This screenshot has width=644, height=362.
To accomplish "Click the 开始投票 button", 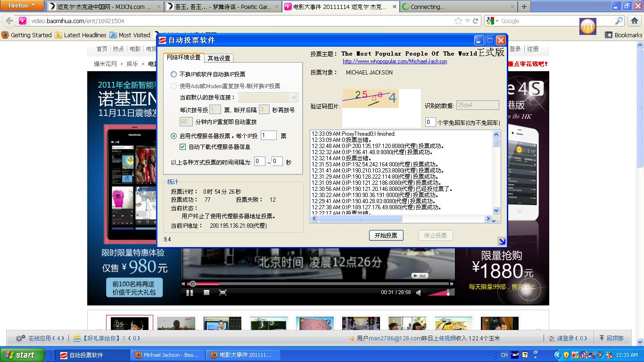I will pyautogui.click(x=386, y=236).
